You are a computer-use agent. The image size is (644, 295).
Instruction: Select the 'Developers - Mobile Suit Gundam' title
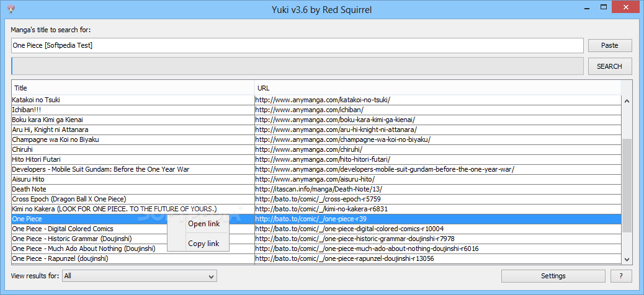point(101,169)
